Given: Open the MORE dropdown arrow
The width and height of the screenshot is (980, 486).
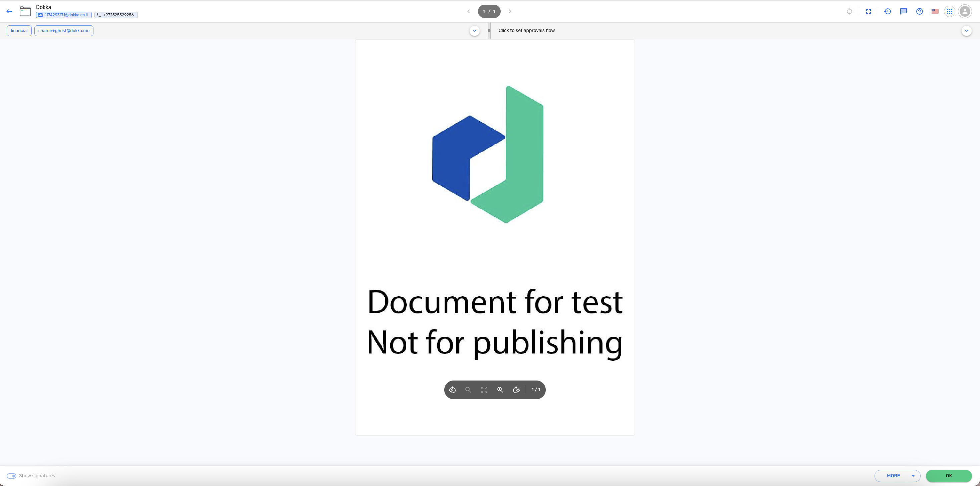Looking at the screenshot, I should tap(913, 476).
